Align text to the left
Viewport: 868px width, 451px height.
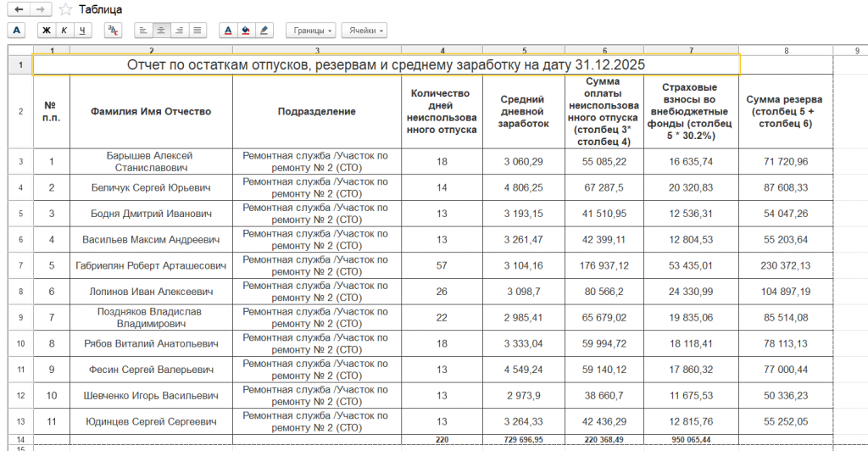[x=143, y=31]
